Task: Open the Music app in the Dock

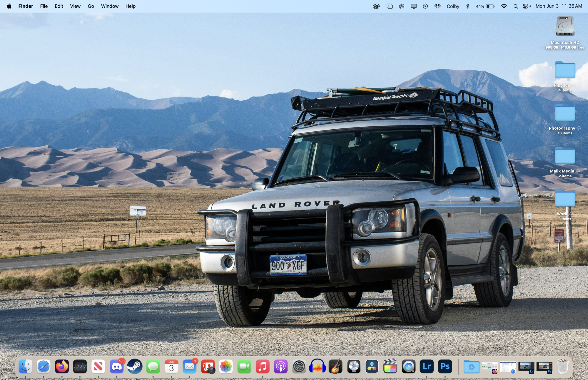Action: pyautogui.click(x=263, y=366)
